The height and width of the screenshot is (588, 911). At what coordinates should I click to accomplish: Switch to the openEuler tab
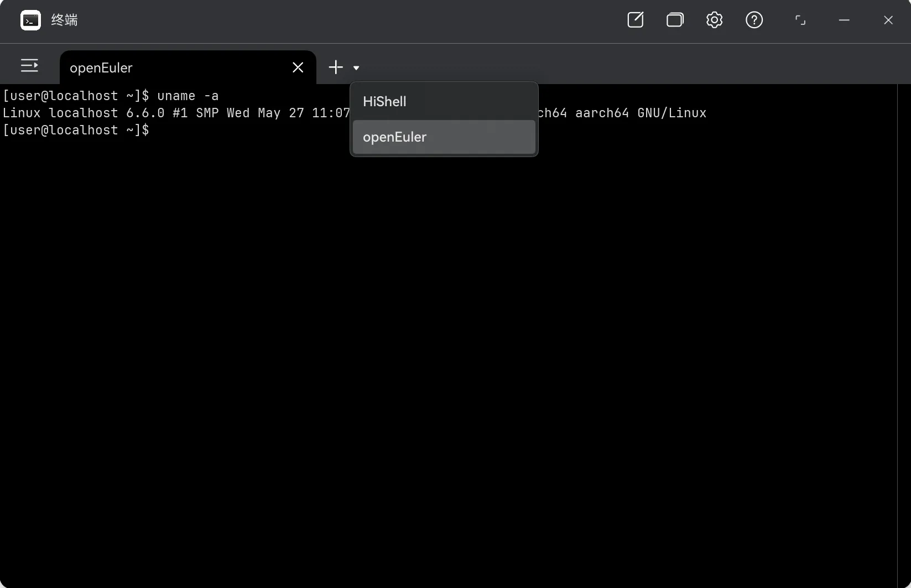tap(188, 67)
